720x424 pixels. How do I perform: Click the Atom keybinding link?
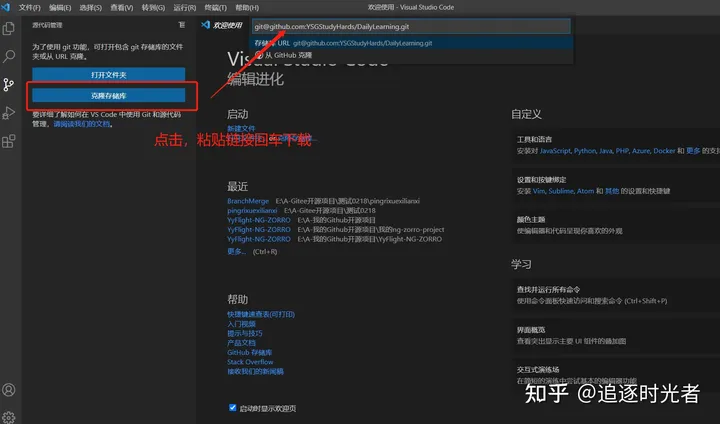[585, 191]
